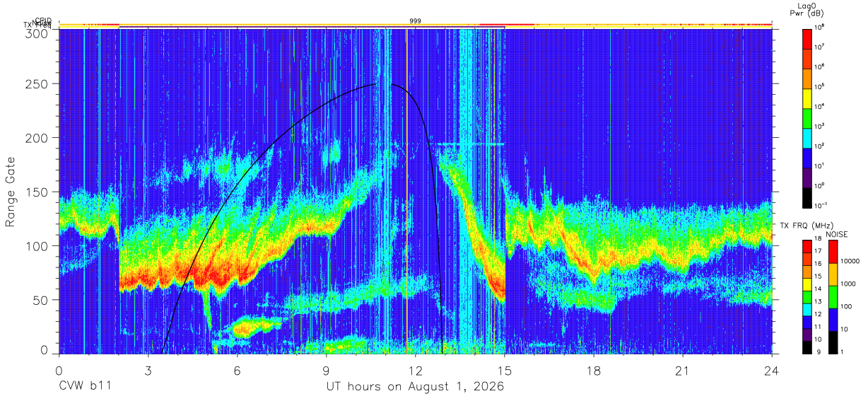
Task: Click range gate tick label 50
Action: pos(42,300)
